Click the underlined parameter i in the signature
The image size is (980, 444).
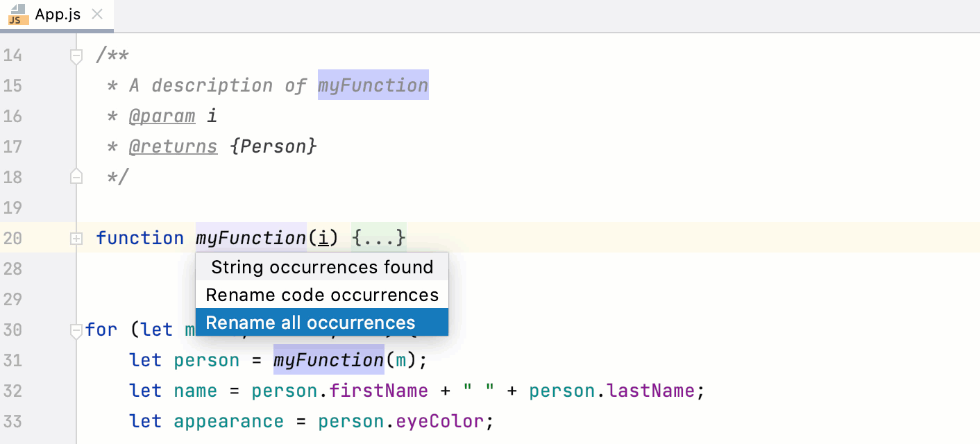(323, 237)
